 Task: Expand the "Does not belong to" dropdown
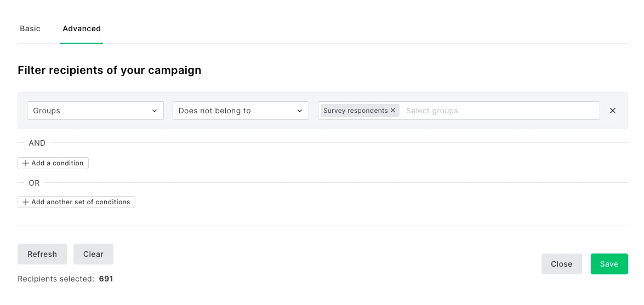point(236,111)
